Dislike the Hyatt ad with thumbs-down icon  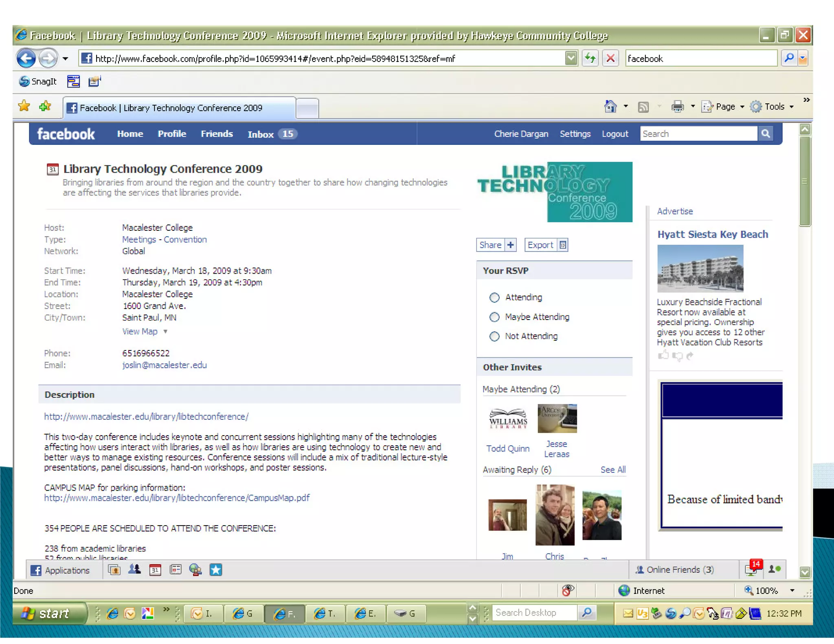(677, 356)
